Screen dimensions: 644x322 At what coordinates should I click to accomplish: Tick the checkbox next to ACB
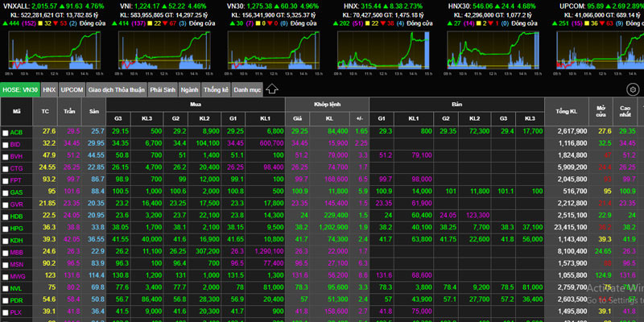(x=6, y=132)
